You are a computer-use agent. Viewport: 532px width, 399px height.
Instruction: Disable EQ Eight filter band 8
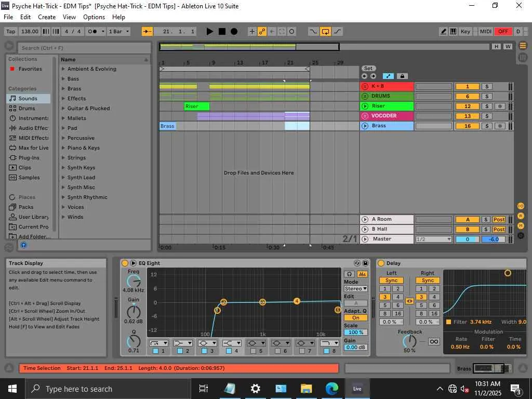coord(326,351)
